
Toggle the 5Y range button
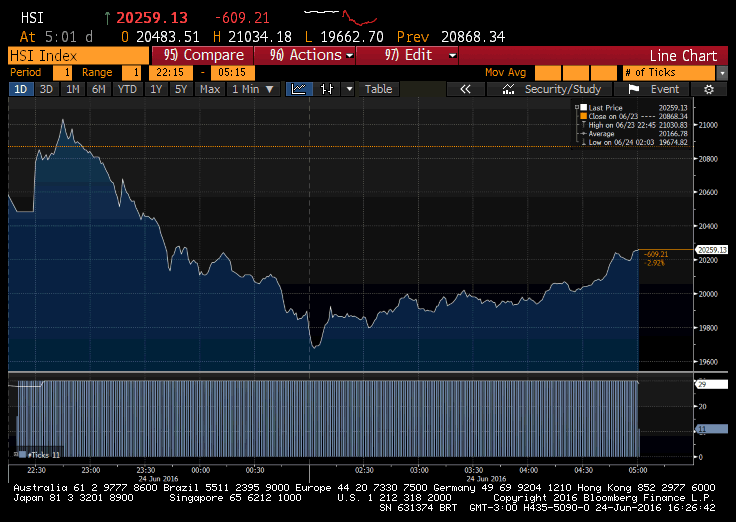click(x=180, y=89)
